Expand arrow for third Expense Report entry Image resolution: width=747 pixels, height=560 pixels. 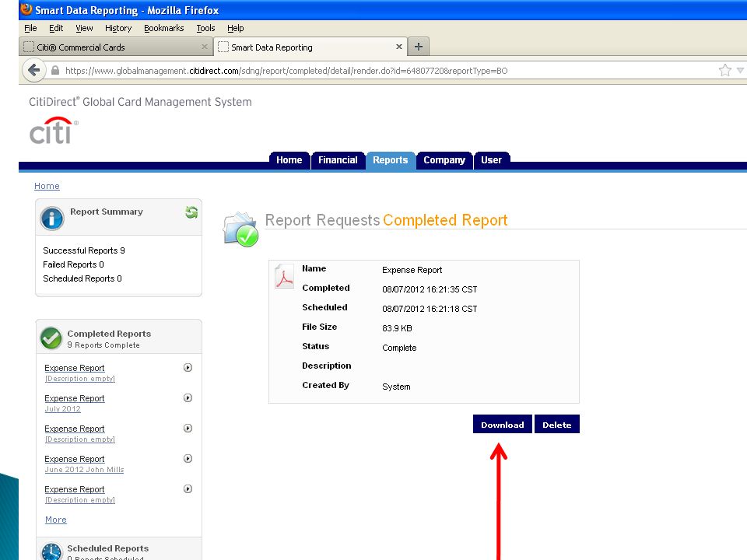tap(188, 429)
